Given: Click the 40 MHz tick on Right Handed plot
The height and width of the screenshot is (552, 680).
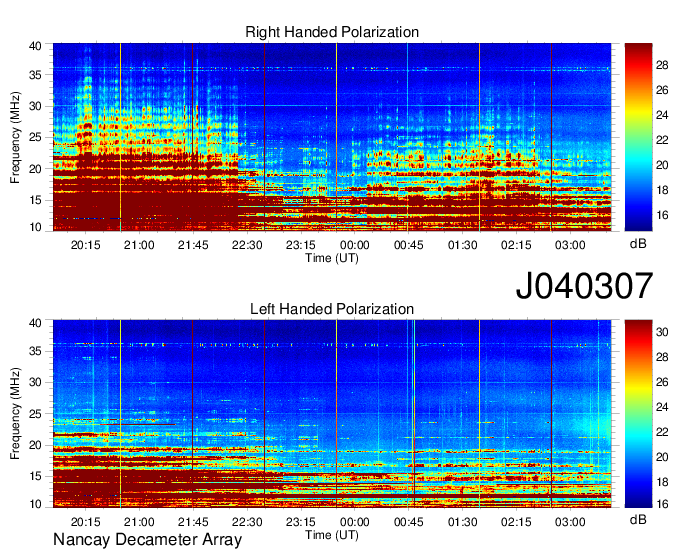Looking at the screenshot, I should coord(35,46).
